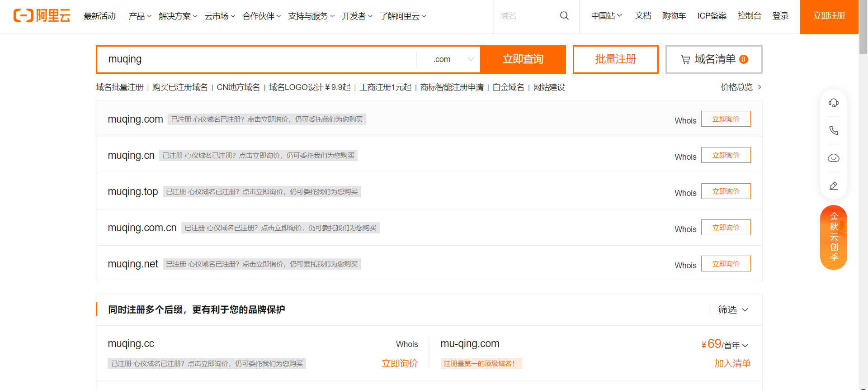Screen dimensions: 868x390
Task: Open Whois for muqing.net
Action: (685, 266)
